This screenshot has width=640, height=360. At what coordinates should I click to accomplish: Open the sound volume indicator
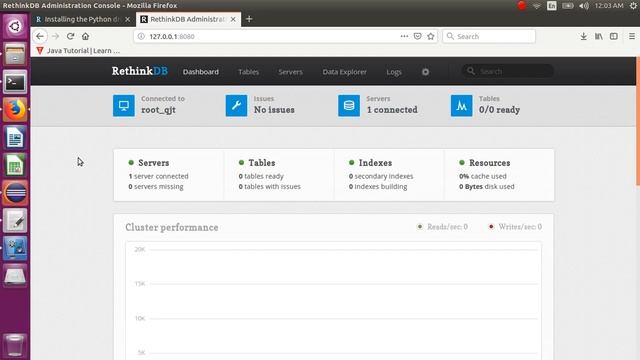[x=584, y=6]
